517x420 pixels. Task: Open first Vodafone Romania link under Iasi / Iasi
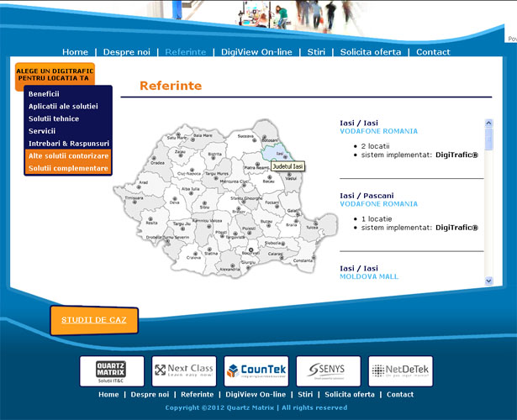click(378, 131)
